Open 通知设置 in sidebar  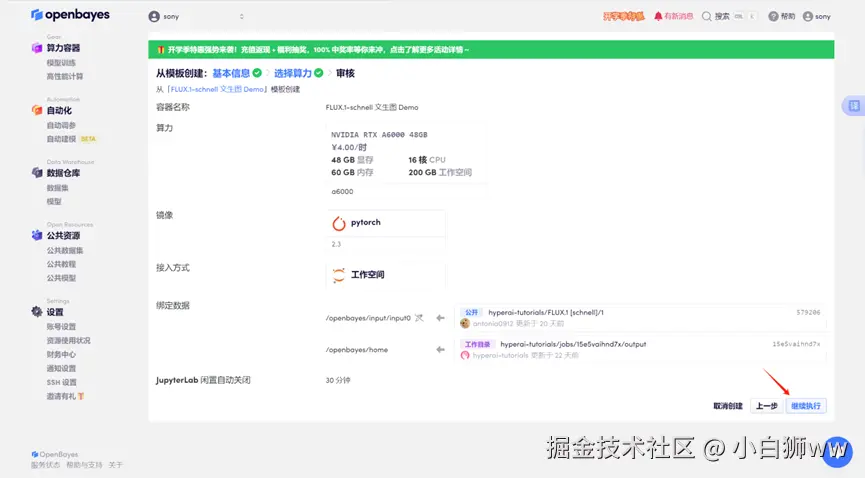(61, 369)
